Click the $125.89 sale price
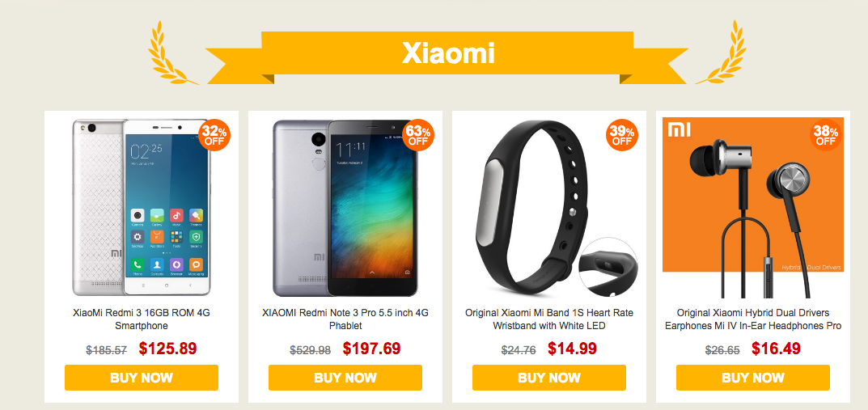868x410 pixels. (x=167, y=349)
